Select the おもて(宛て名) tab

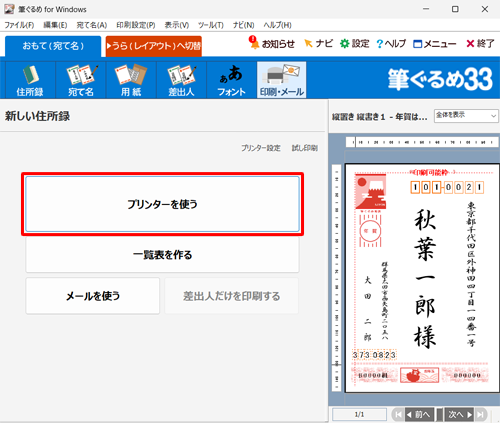pos(53,46)
